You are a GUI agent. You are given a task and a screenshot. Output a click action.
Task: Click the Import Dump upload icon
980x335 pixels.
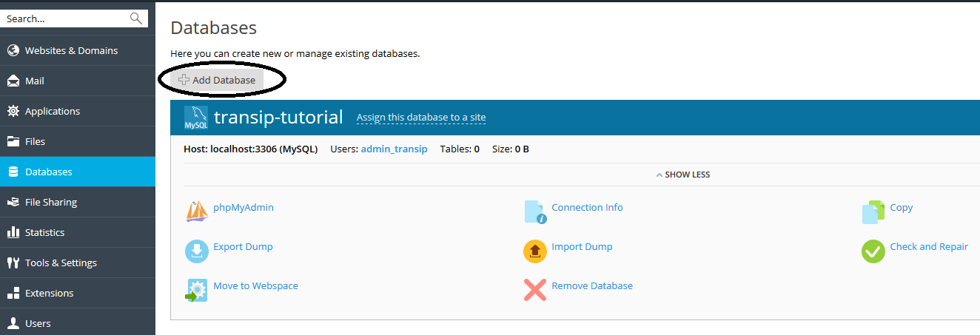point(535,251)
